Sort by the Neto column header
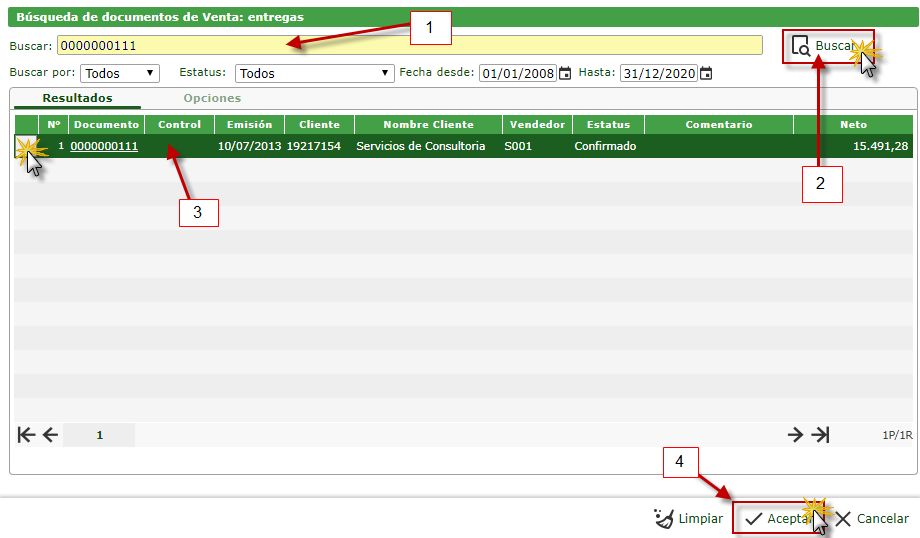This screenshot has height=538, width=920. click(853, 124)
